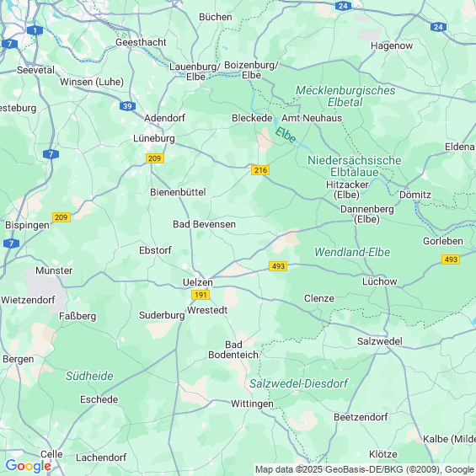Click the A7 shield near Bispingen
The image size is (476, 476).
tap(12, 243)
